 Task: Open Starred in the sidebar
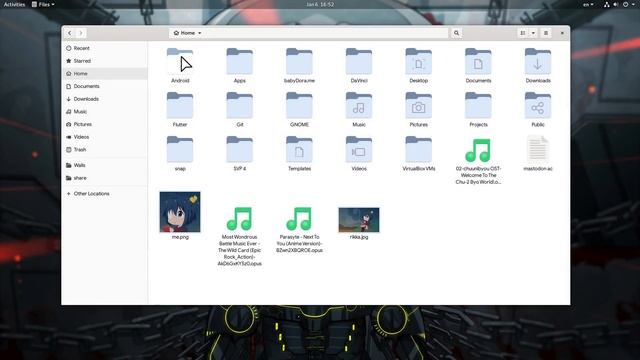(104, 61)
